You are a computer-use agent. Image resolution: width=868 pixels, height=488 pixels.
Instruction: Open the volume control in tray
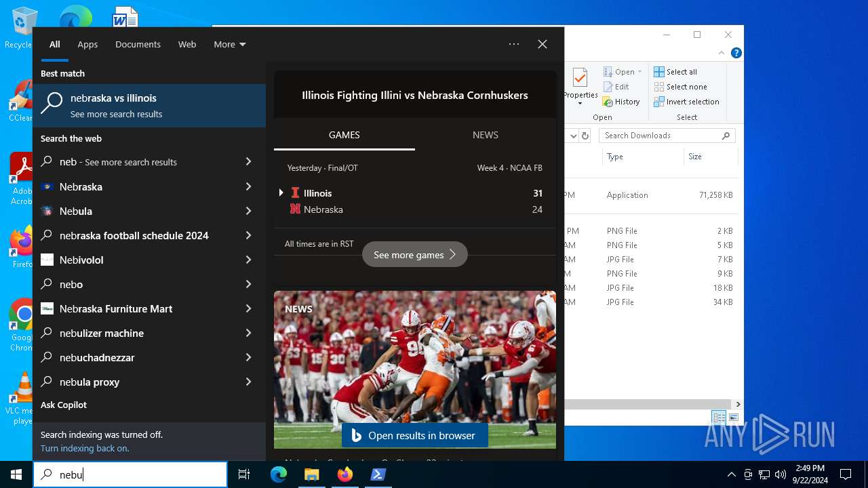click(x=780, y=474)
